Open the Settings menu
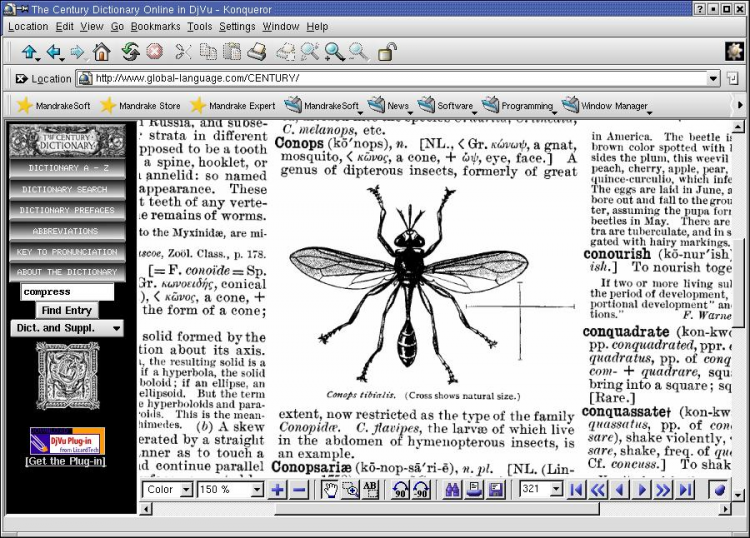Image resolution: width=750 pixels, height=538 pixels. point(237,26)
